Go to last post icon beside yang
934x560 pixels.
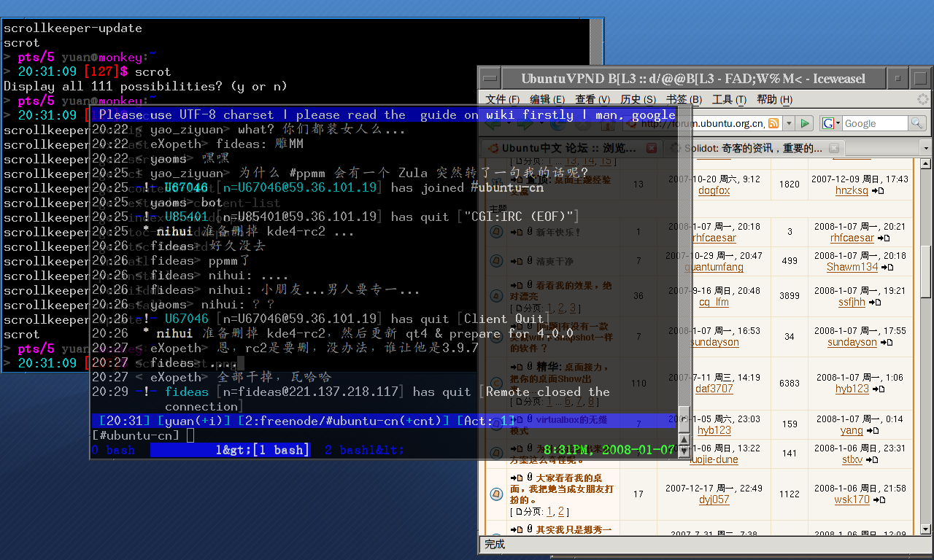871,431
